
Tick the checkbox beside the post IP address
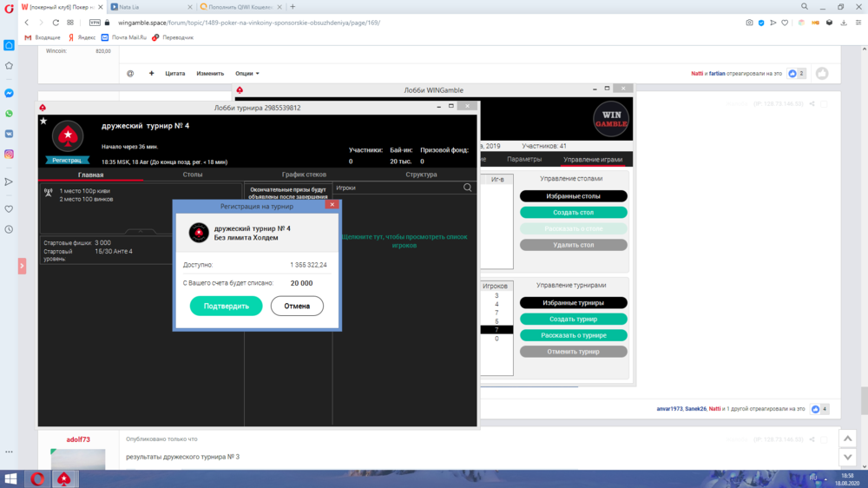point(824,103)
